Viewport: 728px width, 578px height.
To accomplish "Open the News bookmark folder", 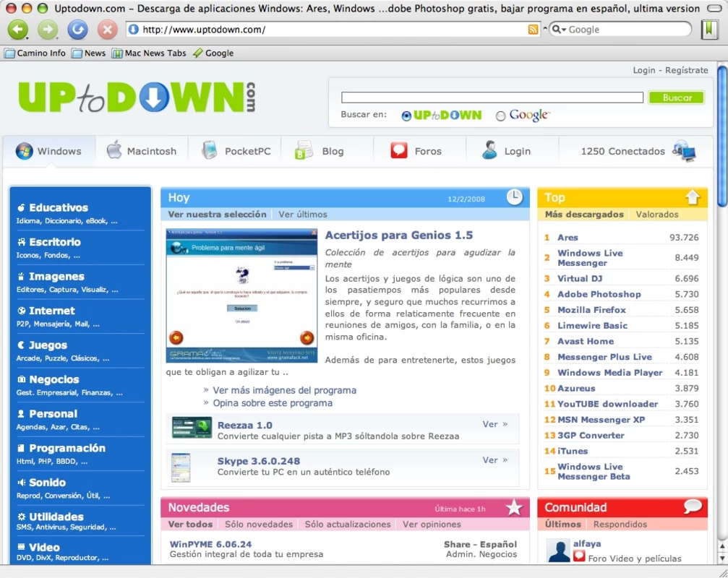I will pos(89,53).
